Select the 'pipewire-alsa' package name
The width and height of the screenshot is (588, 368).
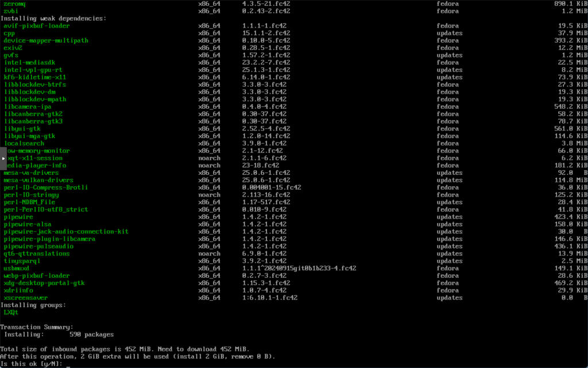[x=28, y=224]
